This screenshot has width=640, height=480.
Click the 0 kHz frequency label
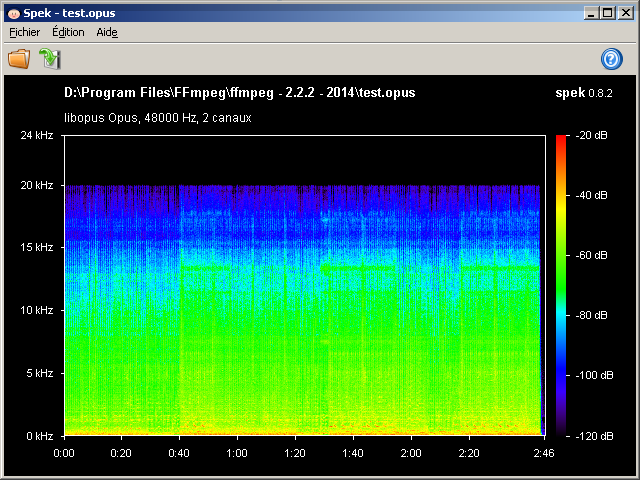click(40, 436)
